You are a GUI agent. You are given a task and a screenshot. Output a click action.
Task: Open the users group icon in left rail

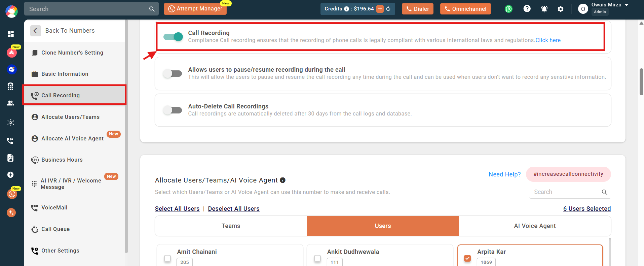point(11,103)
